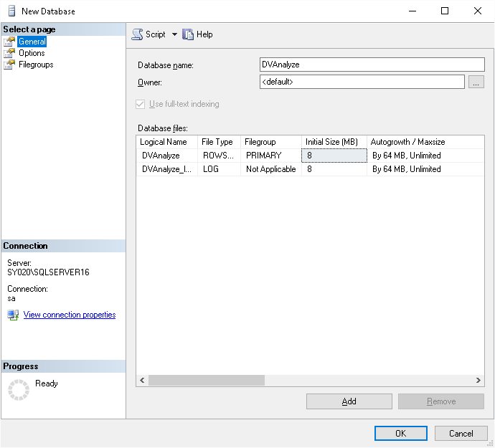This screenshot has width=495, height=448.
Task: Switch to the Filegroups page
Action: (x=36, y=65)
